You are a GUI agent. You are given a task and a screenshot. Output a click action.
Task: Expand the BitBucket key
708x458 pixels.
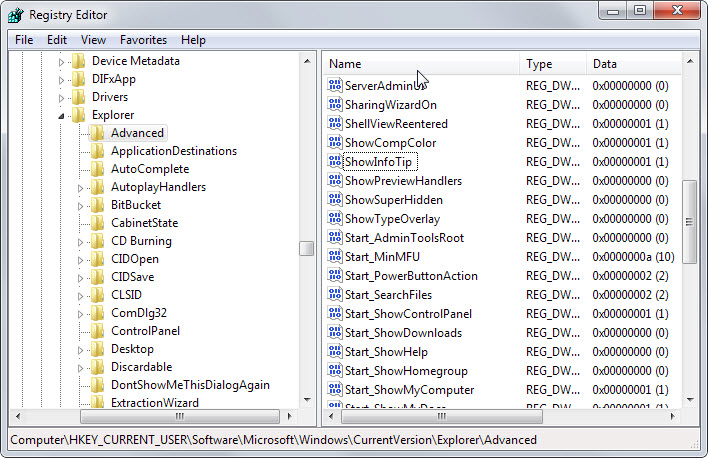[x=80, y=206]
